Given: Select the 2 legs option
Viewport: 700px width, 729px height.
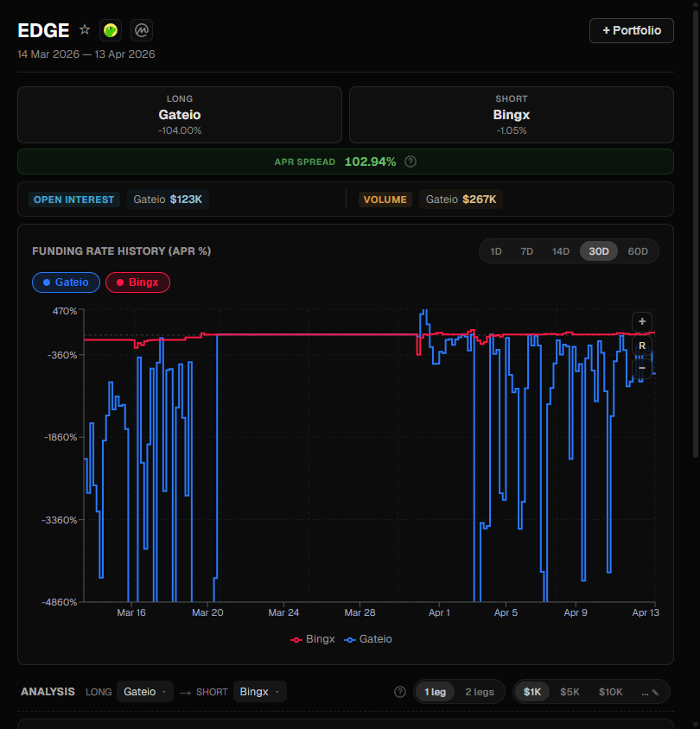Looking at the screenshot, I should (480, 692).
